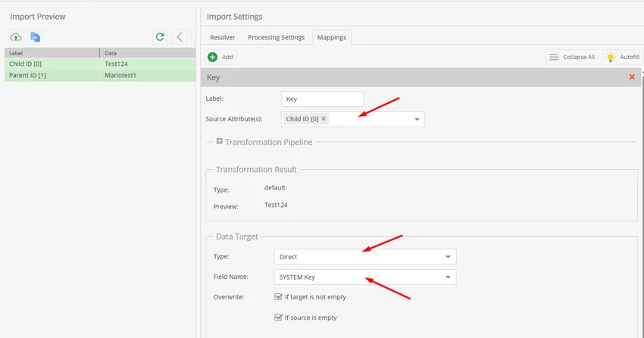The width and height of the screenshot is (644, 338).
Task: Click the Autofill button label
Action: [630, 57]
